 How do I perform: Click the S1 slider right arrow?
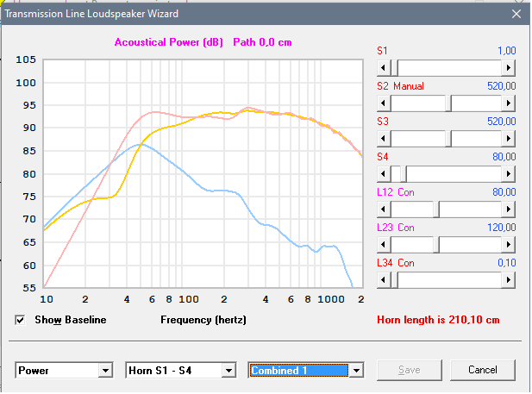(x=509, y=66)
